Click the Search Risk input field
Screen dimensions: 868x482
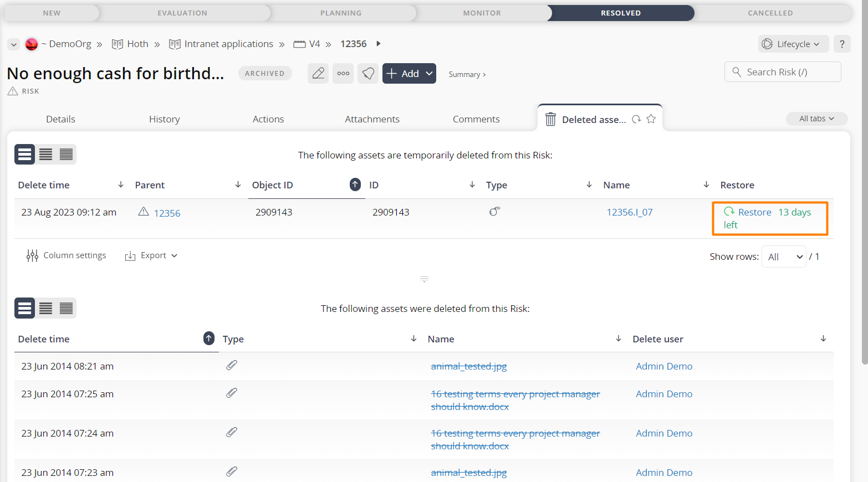point(783,72)
